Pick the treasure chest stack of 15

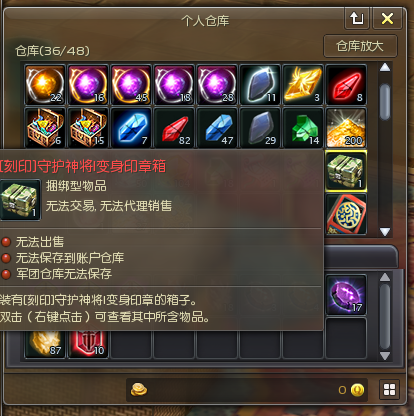point(88,128)
